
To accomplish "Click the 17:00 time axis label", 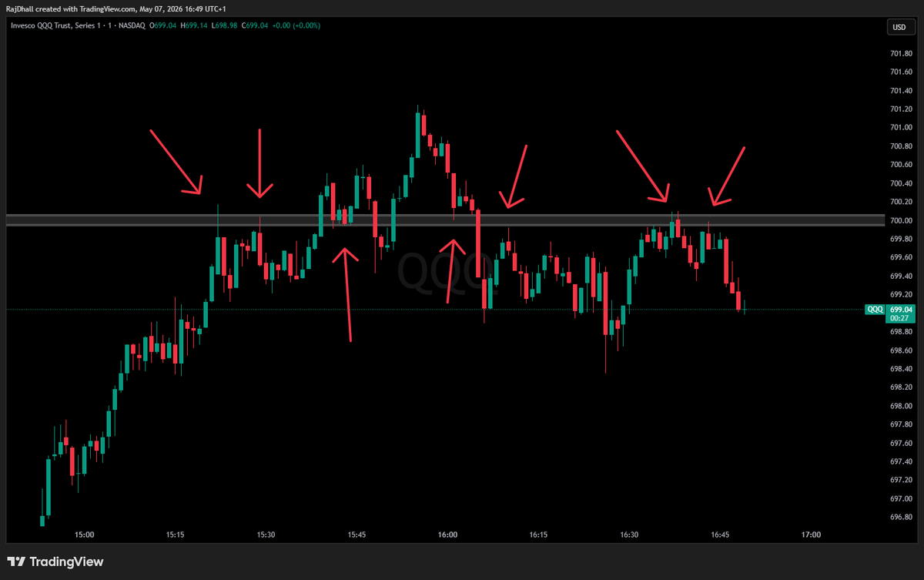I will 811,535.
